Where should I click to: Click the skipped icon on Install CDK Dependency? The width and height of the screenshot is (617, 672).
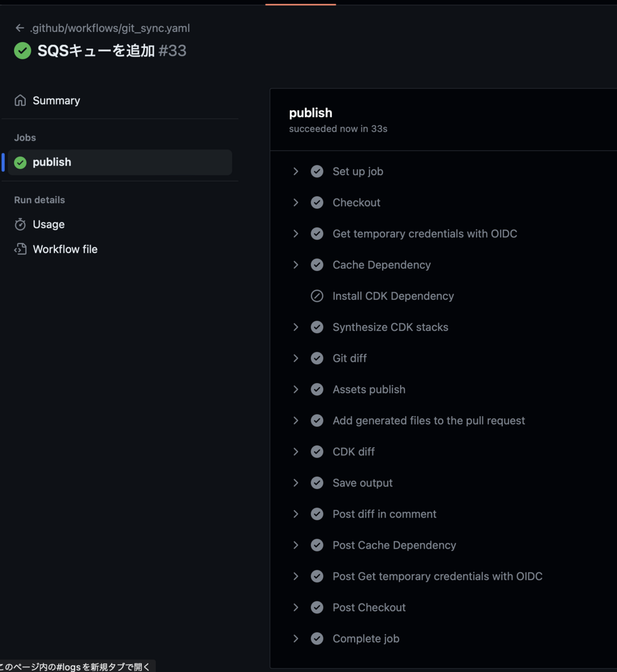tap(317, 296)
